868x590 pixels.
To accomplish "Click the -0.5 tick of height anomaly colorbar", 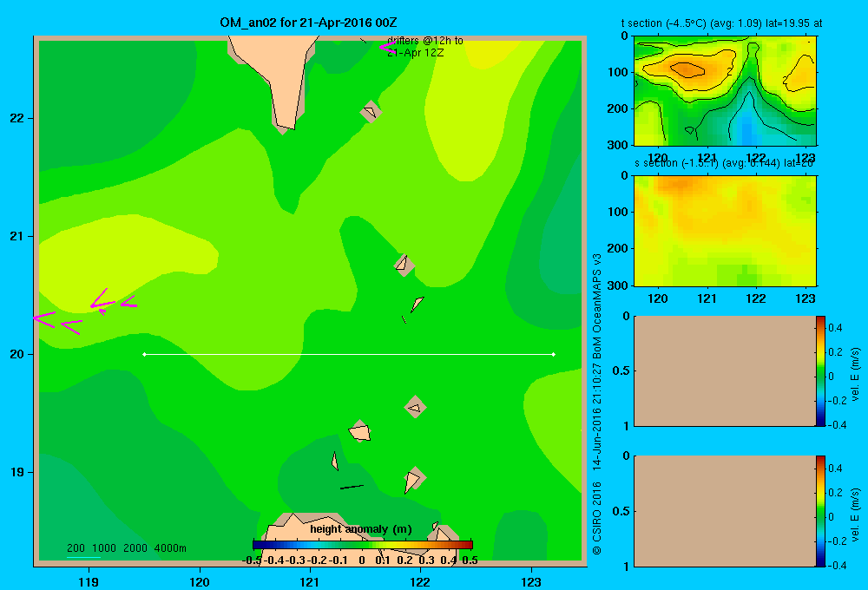I will click(x=252, y=560).
